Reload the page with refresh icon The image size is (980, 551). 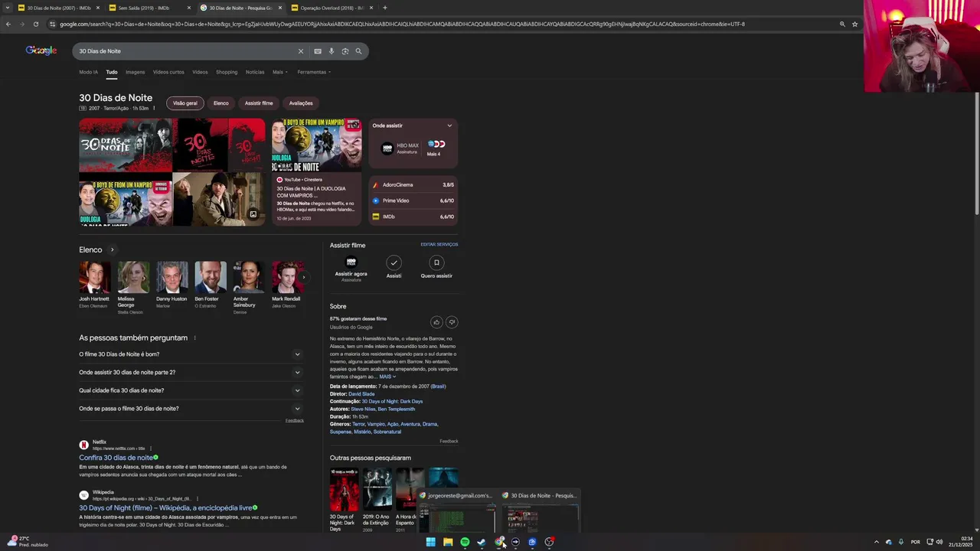36,24
